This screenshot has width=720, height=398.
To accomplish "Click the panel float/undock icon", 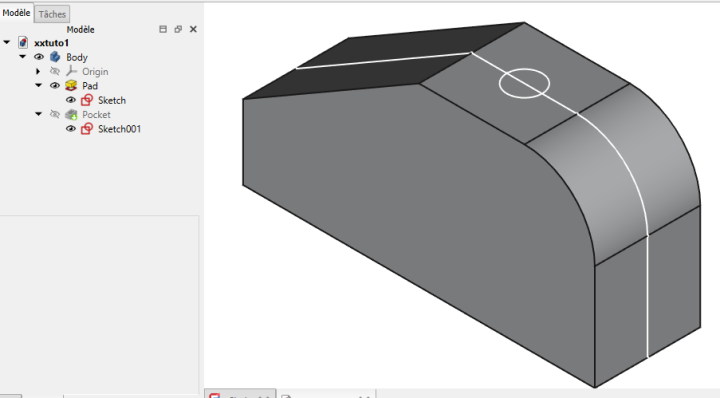I will coord(178,29).
